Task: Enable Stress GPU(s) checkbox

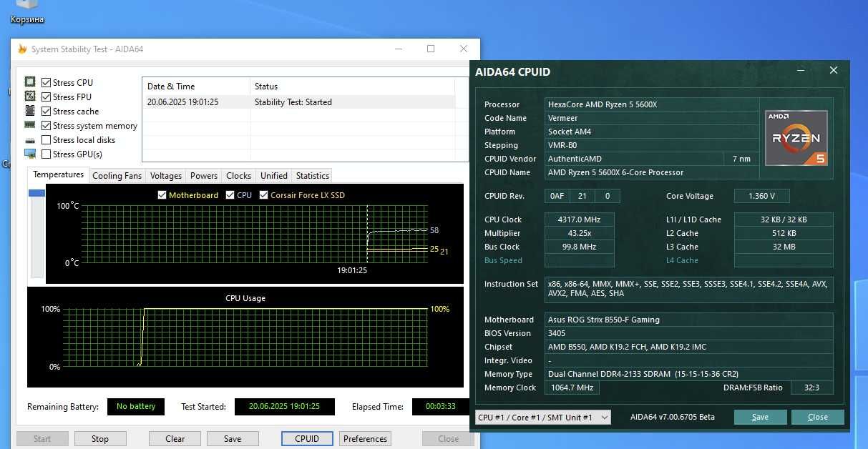Action: coord(47,154)
